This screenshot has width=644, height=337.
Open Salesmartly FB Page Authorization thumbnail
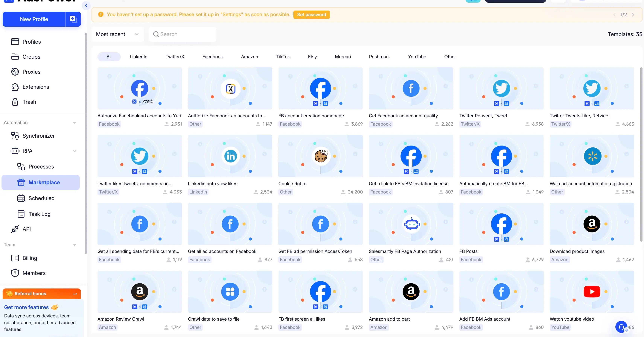point(411,224)
